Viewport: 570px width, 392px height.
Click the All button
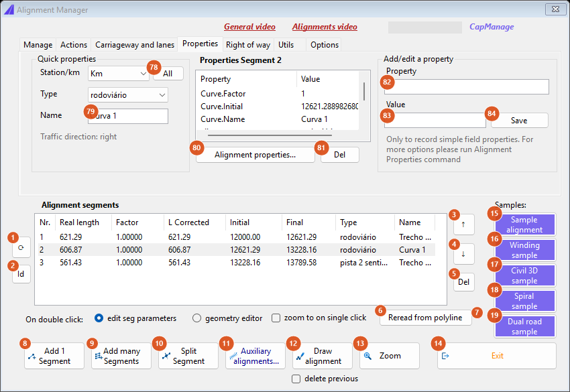click(x=168, y=74)
